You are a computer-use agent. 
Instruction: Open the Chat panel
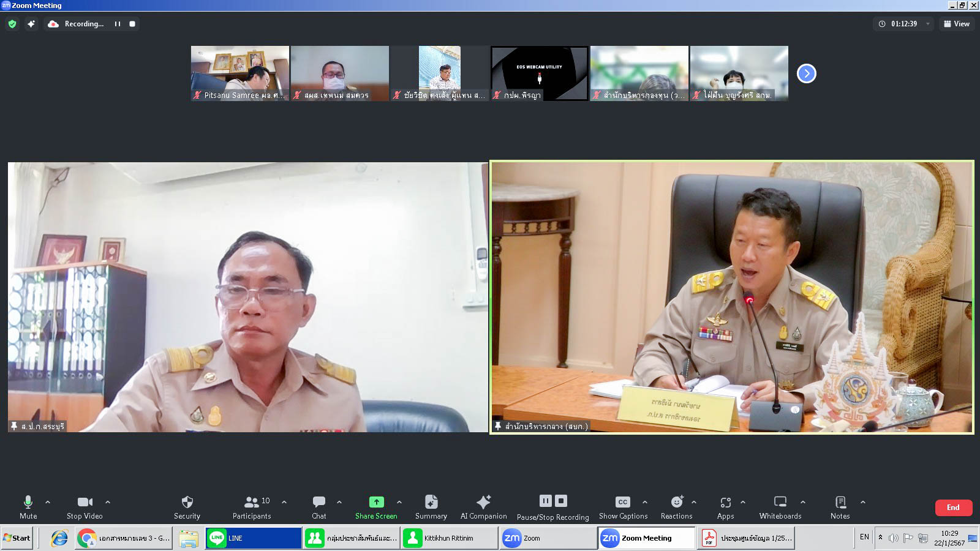tap(319, 508)
